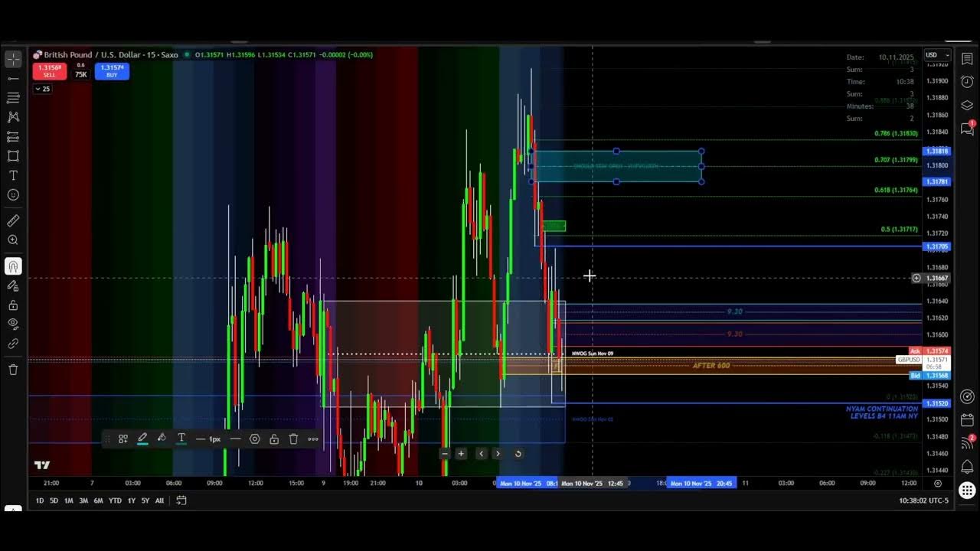The width and height of the screenshot is (980, 551).
Task: Open the USD currency dropdown
Action: (937, 55)
